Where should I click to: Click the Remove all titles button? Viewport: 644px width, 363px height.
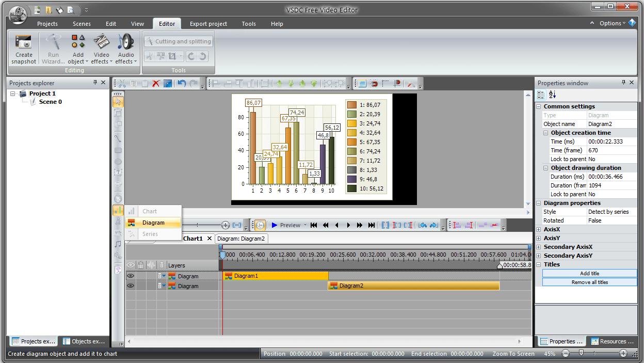tap(589, 282)
